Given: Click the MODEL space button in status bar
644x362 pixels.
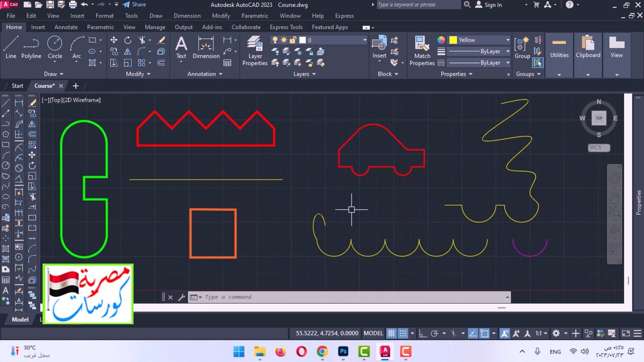Looking at the screenshot, I should pos(373,333).
